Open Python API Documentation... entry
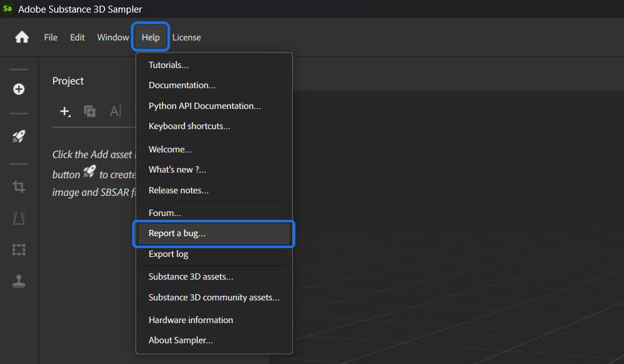This screenshot has width=624, height=364. (205, 106)
